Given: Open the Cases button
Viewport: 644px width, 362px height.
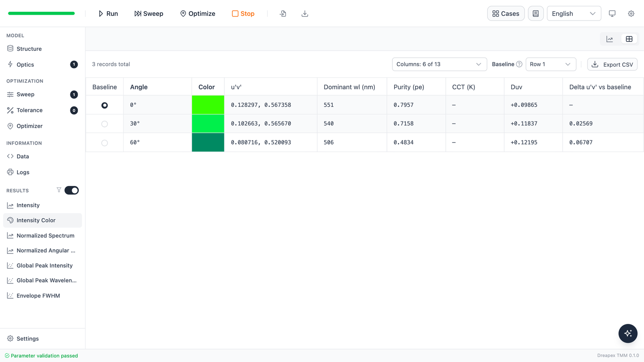Looking at the screenshot, I should (506, 13).
